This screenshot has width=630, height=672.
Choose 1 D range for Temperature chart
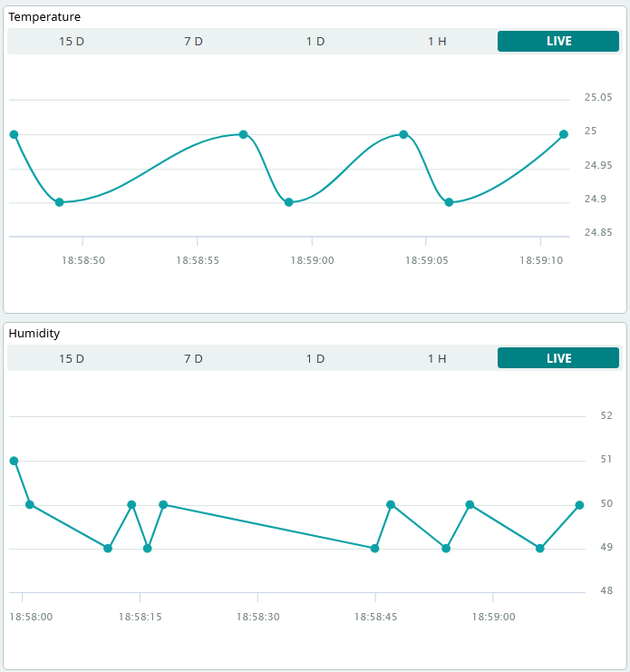pos(315,42)
